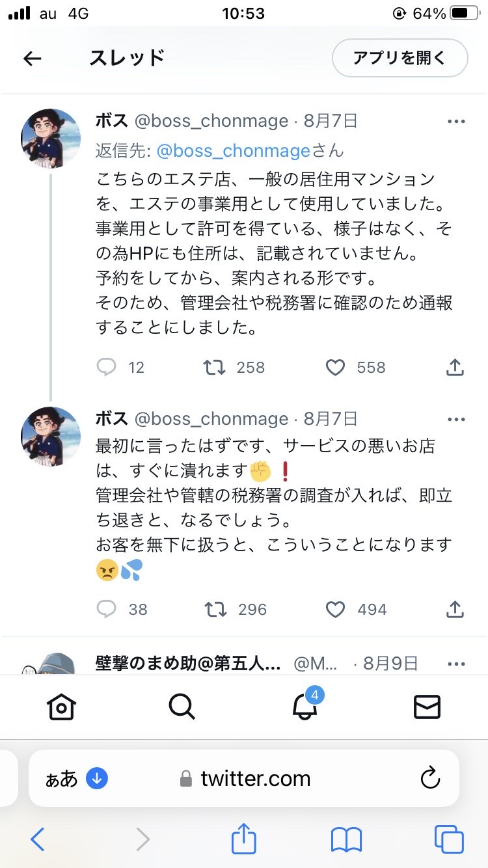Open more options on first tweet
This screenshot has height=868, width=488.
pyautogui.click(x=455, y=122)
